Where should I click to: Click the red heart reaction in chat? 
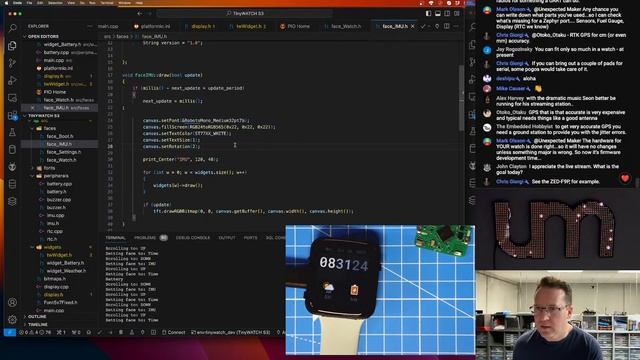coord(625,178)
